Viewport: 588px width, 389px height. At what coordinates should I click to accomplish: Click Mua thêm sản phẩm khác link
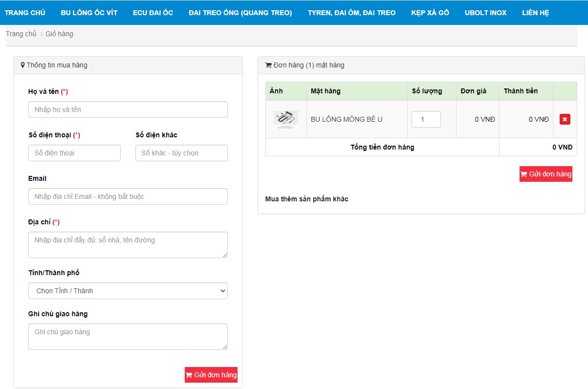306,199
